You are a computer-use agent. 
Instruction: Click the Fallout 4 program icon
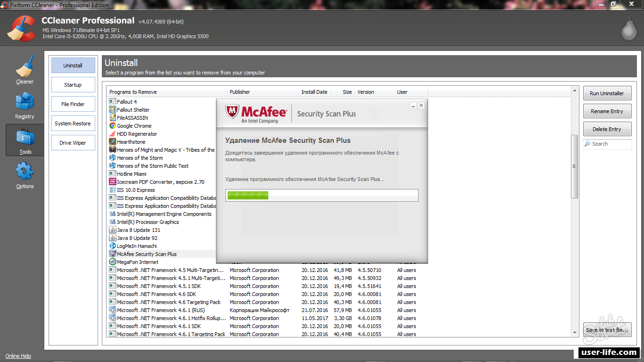click(x=113, y=102)
